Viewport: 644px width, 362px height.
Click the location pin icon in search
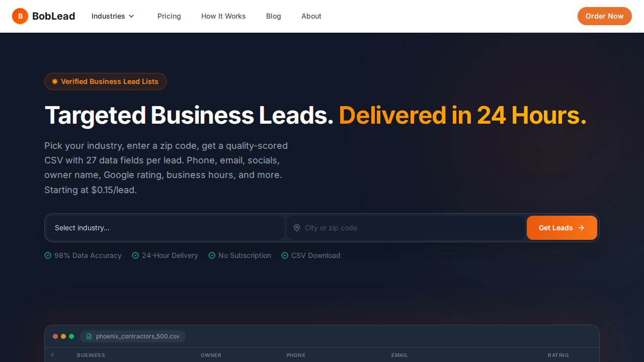pyautogui.click(x=297, y=228)
